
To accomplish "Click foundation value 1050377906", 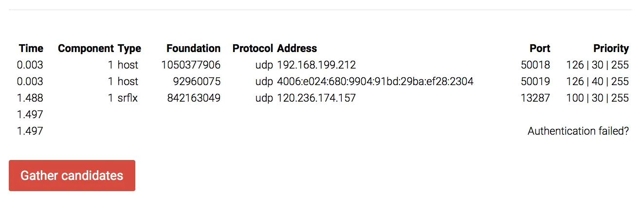I will coord(191,65).
